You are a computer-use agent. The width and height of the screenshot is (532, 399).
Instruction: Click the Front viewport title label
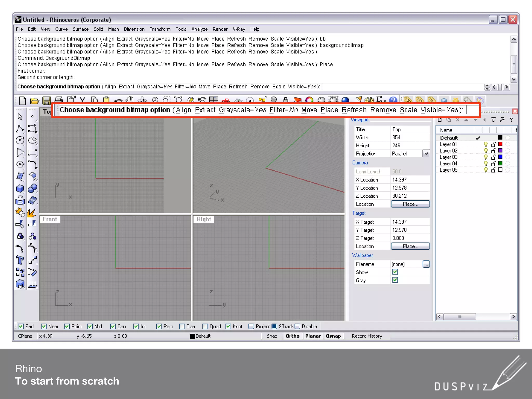50,219
